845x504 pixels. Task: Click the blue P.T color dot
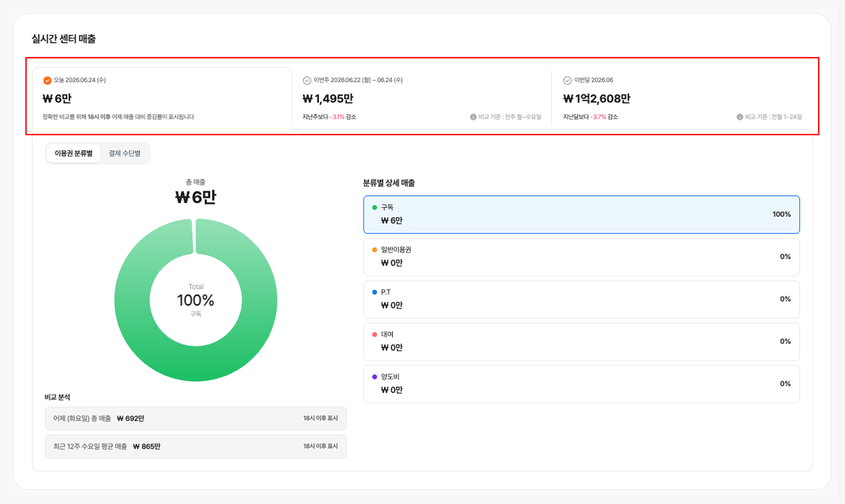tap(375, 292)
